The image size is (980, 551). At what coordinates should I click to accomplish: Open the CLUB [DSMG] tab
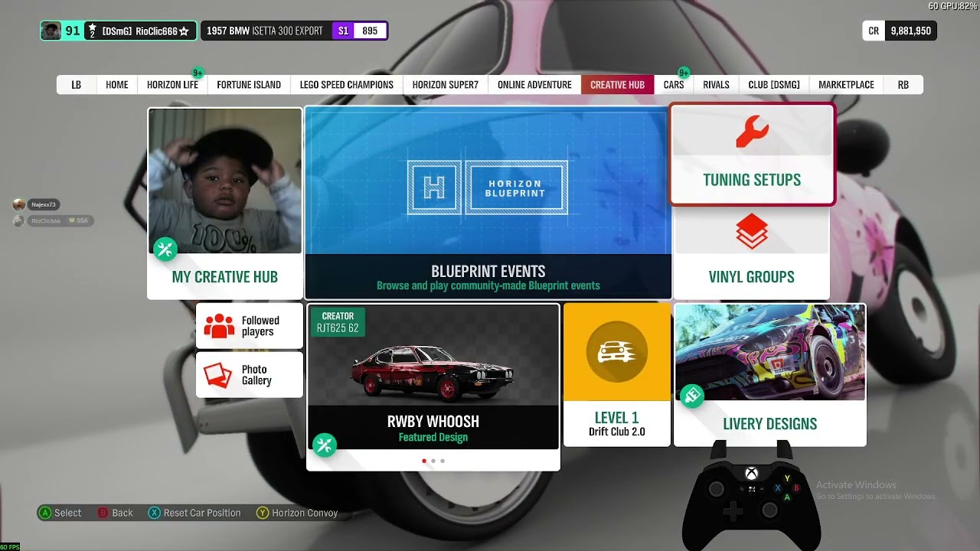click(774, 85)
